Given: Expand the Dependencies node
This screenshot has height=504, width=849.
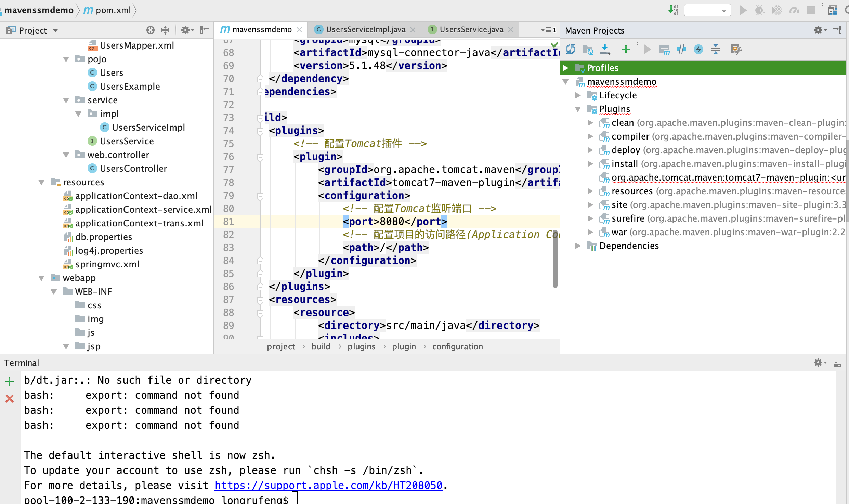Looking at the screenshot, I should point(578,246).
